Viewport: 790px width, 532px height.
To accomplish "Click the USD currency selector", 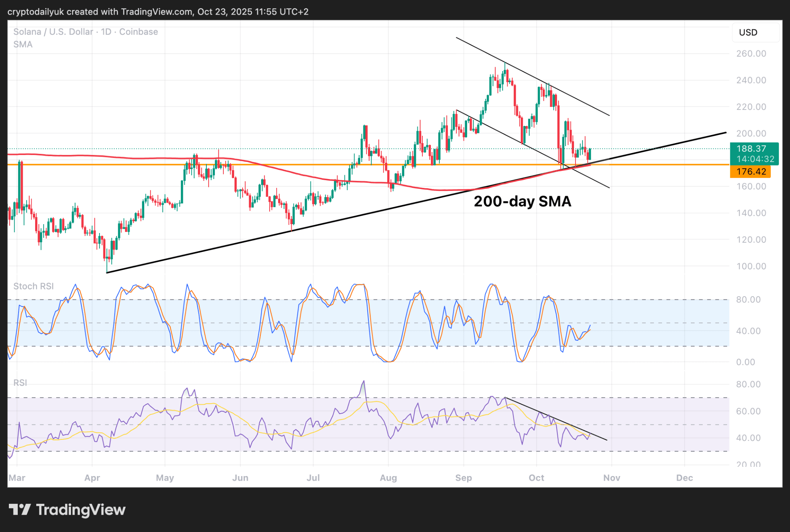I will (755, 32).
